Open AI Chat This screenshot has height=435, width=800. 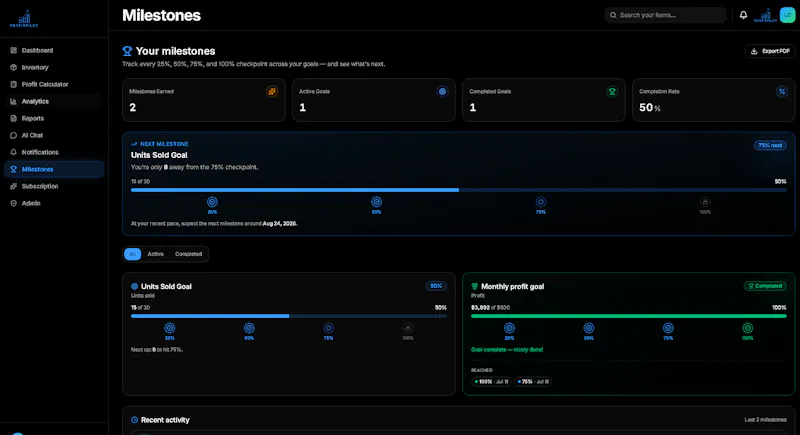(54, 135)
